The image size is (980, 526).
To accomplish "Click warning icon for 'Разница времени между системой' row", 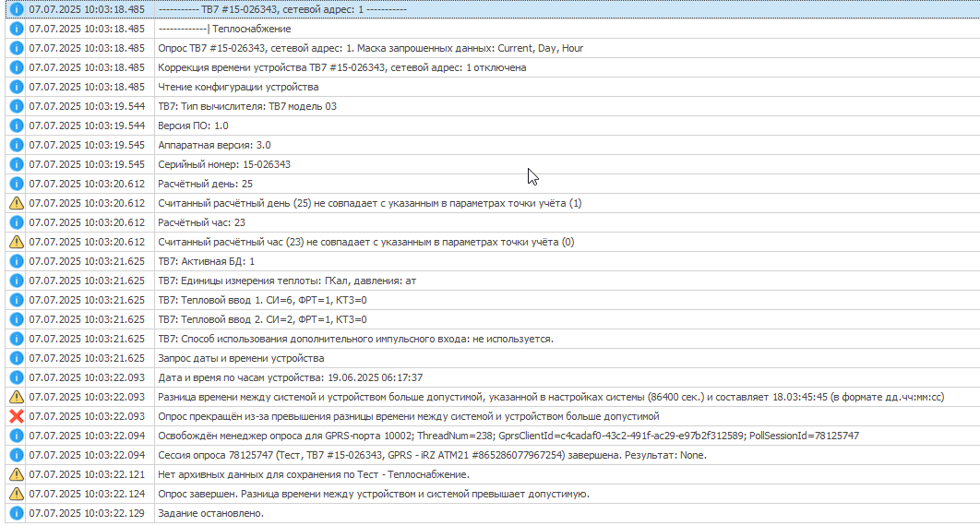I will [16, 397].
